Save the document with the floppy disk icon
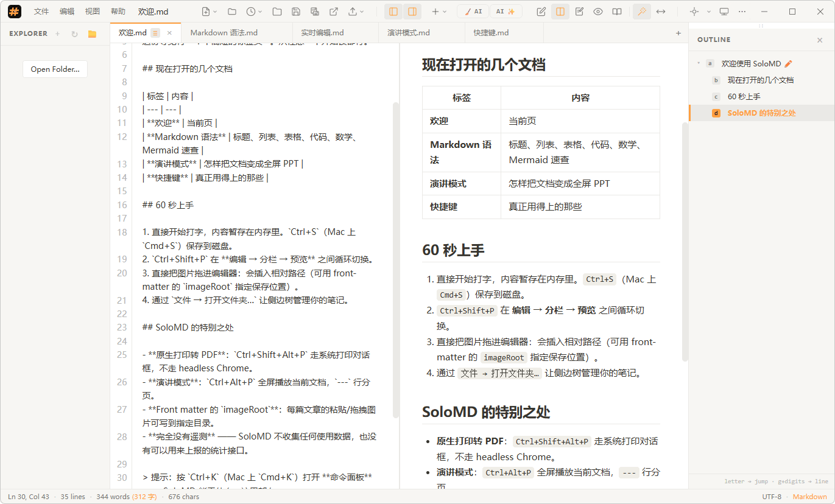835x504 pixels. [x=296, y=12]
